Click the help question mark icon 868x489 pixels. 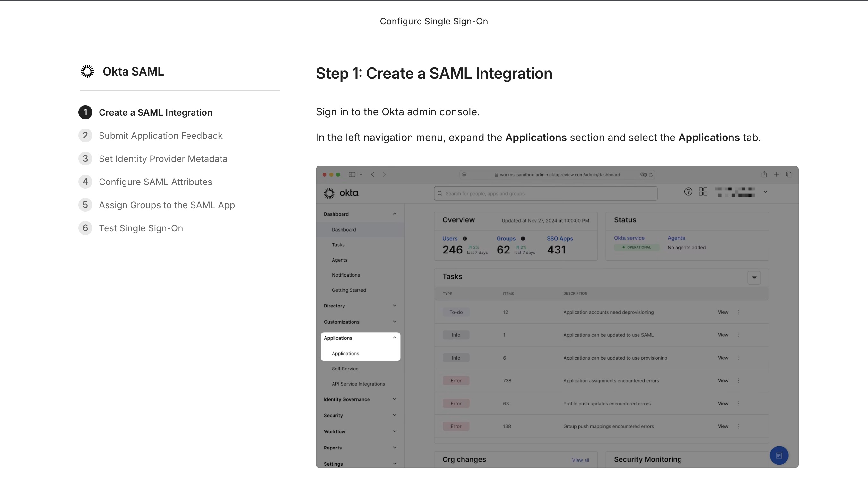(688, 192)
